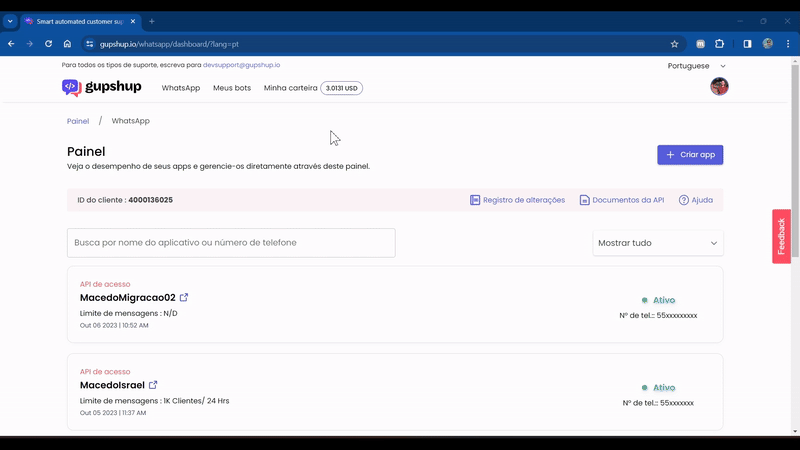
Task: Open the Feedback side tab
Action: [781, 236]
